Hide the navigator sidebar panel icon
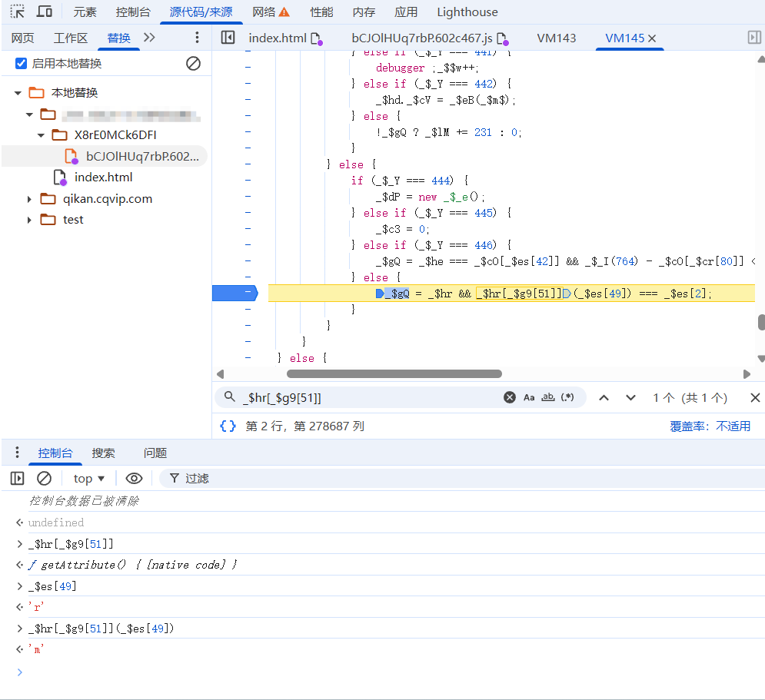 point(228,38)
